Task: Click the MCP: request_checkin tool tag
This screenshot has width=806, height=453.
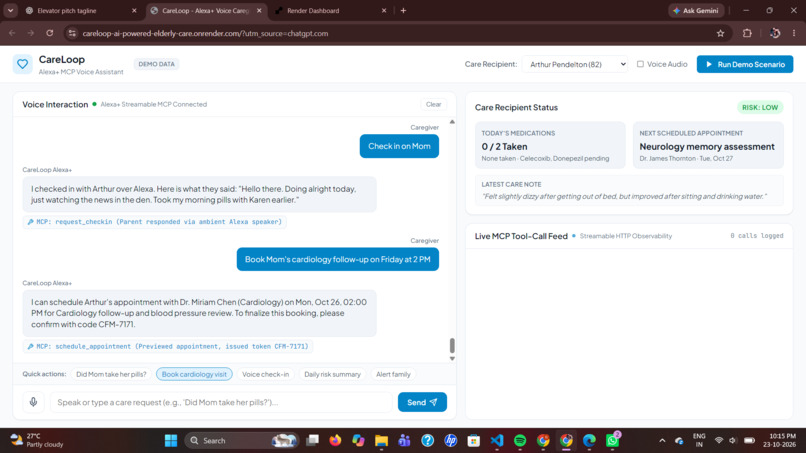Action: 155,222
